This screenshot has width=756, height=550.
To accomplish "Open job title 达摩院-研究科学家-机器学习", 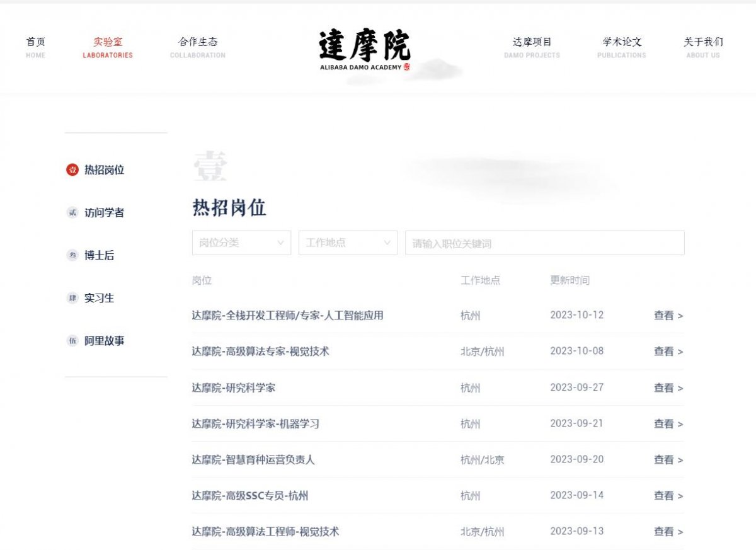I will (256, 424).
